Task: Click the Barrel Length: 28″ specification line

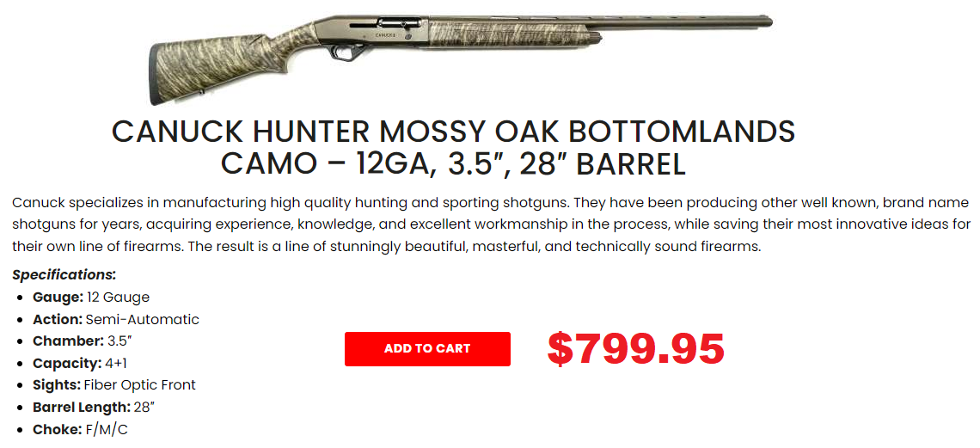Action: tap(94, 408)
